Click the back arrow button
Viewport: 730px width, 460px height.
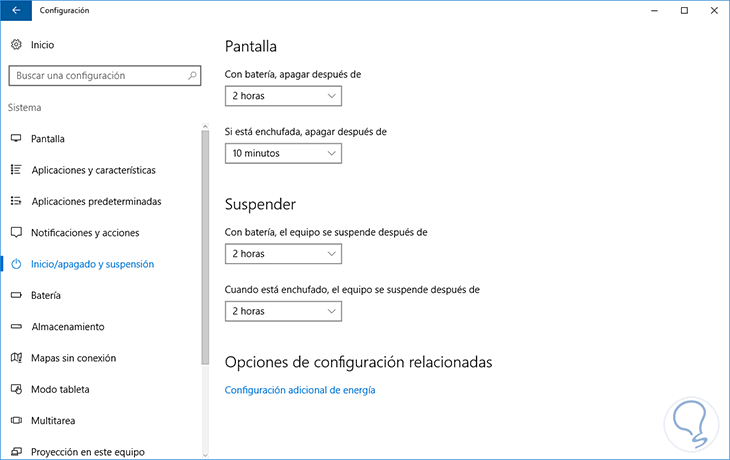click(15, 10)
